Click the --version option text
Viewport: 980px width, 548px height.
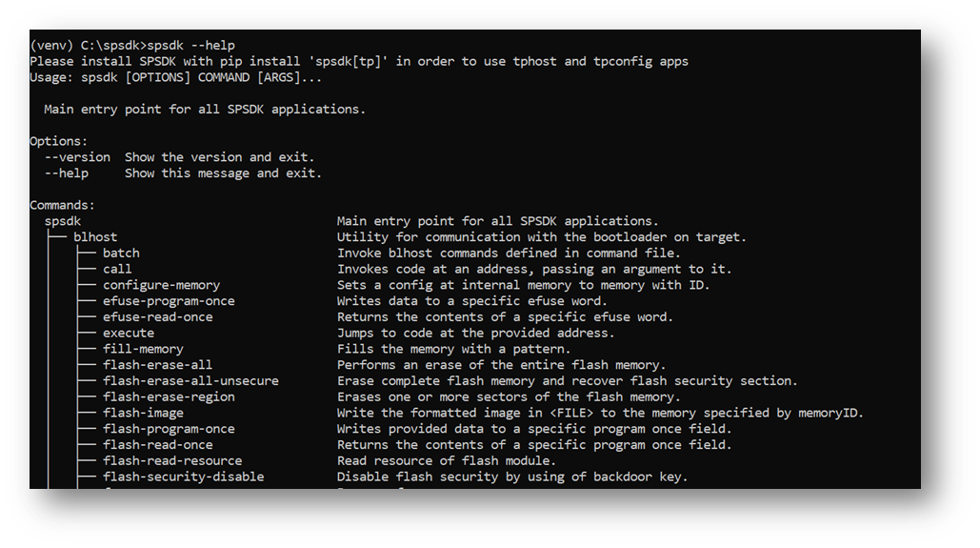point(77,157)
